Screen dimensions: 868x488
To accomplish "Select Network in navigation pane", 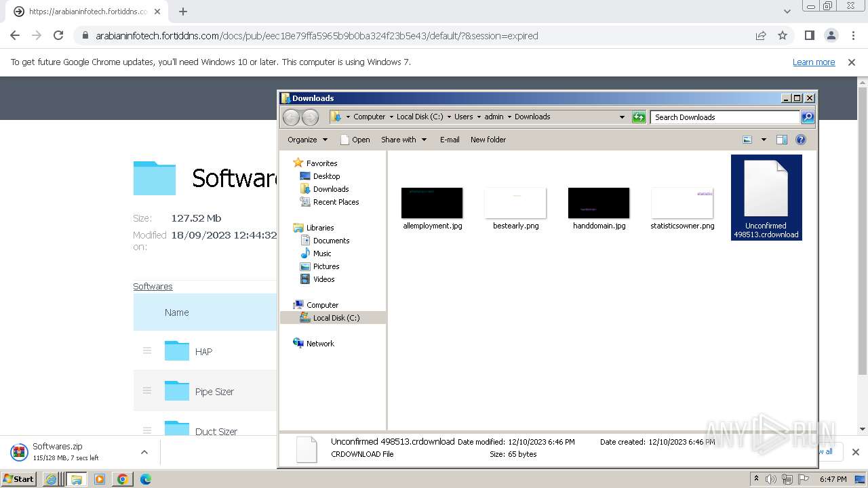I will [320, 344].
